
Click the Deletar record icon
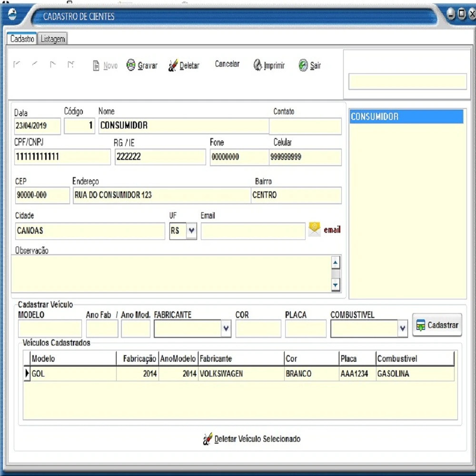click(173, 66)
